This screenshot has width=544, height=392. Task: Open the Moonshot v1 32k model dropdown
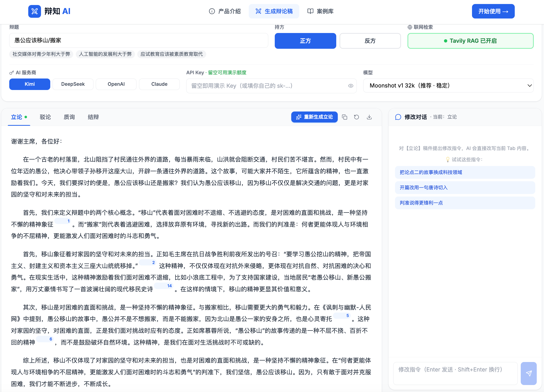(448, 85)
